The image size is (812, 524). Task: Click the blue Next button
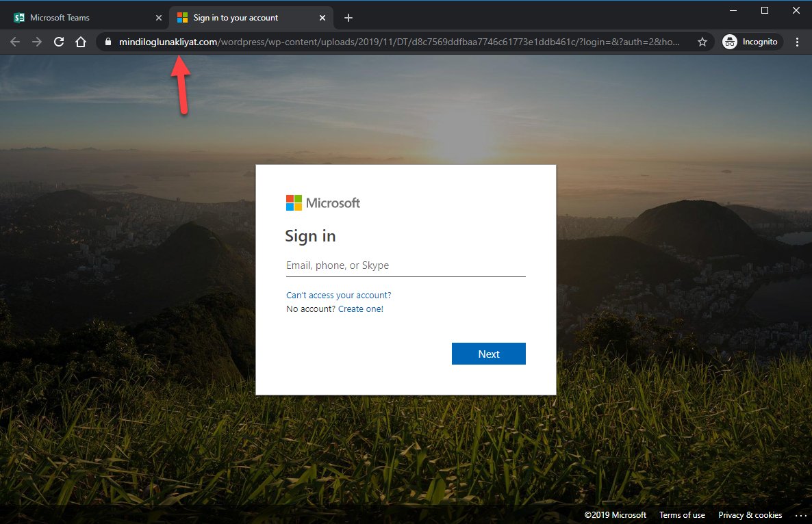coord(488,354)
